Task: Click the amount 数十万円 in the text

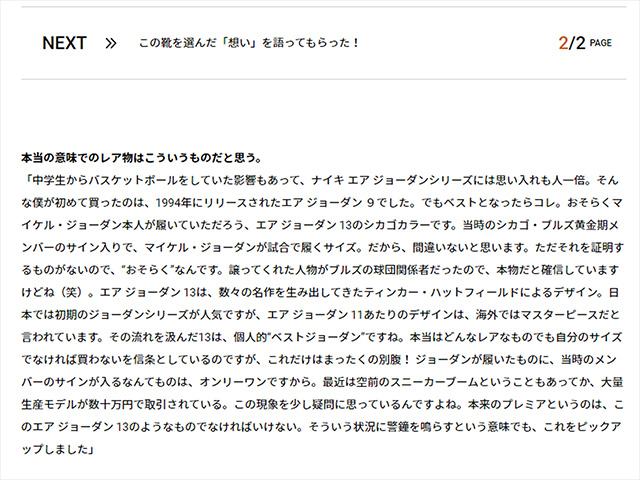Action: pyautogui.click(x=111, y=405)
